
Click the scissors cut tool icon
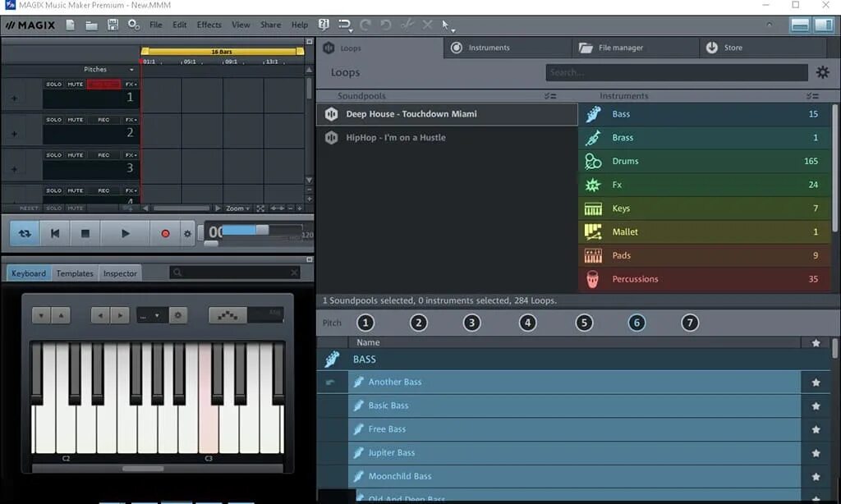point(407,25)
